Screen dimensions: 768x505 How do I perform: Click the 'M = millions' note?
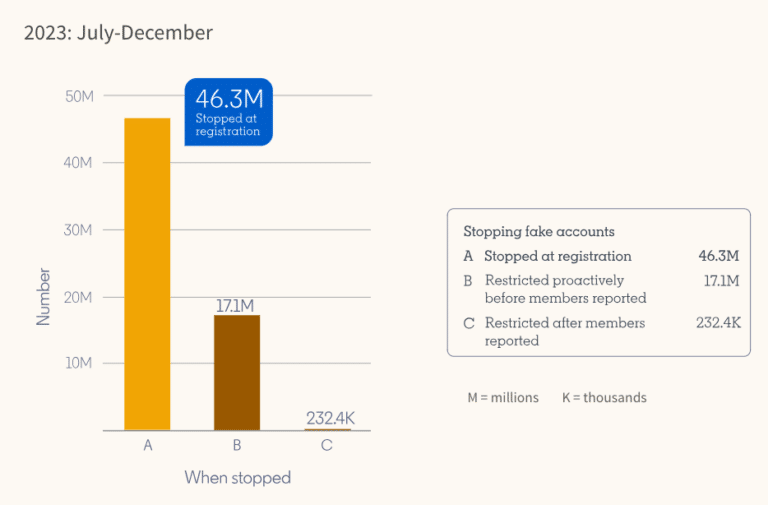[x=503, y=397]
